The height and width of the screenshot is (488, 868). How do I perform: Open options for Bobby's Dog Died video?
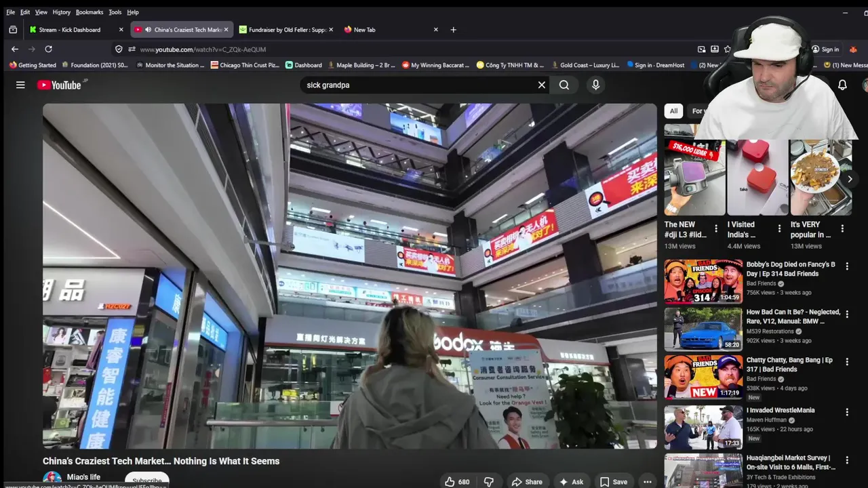(x=847, y=266)
